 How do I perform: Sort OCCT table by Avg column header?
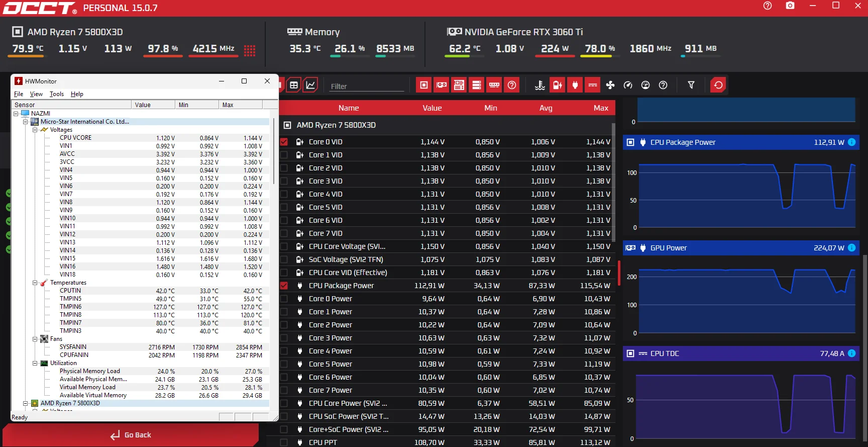(x=546, y=108)
